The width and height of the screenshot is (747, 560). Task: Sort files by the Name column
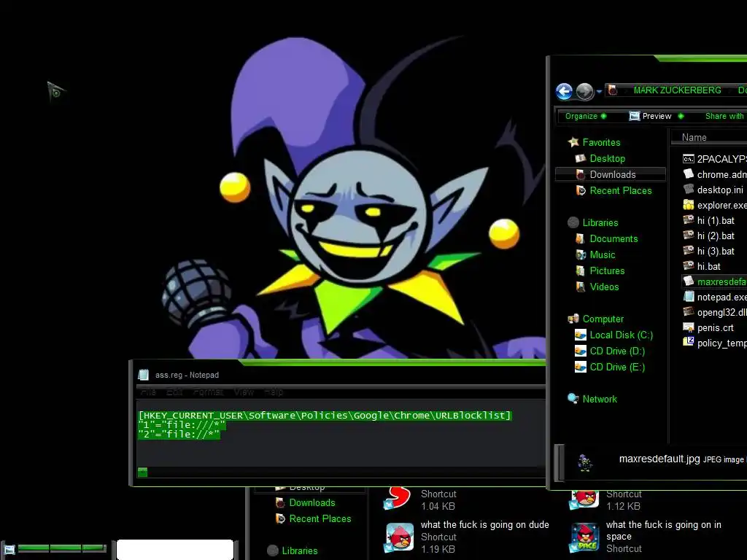point(694,137)
